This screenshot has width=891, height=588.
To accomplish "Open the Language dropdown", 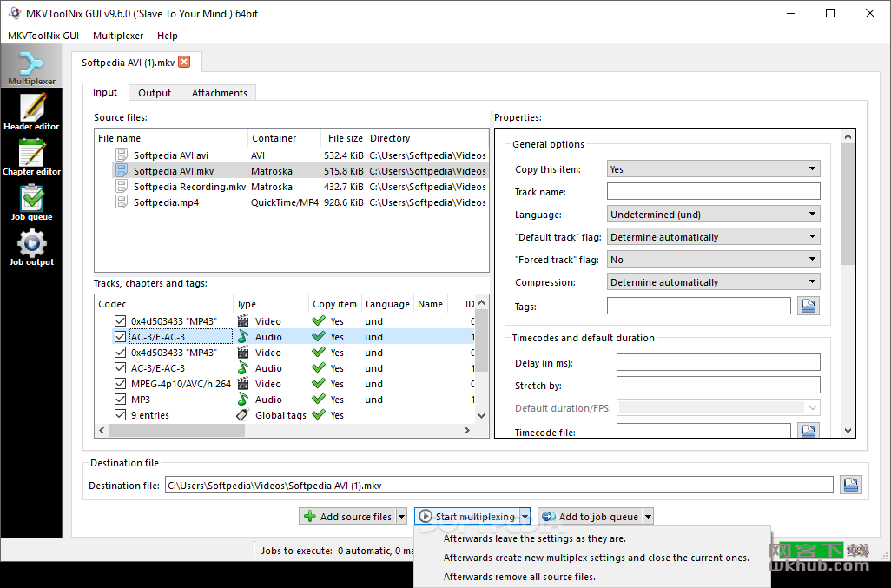I will [713, 215].
